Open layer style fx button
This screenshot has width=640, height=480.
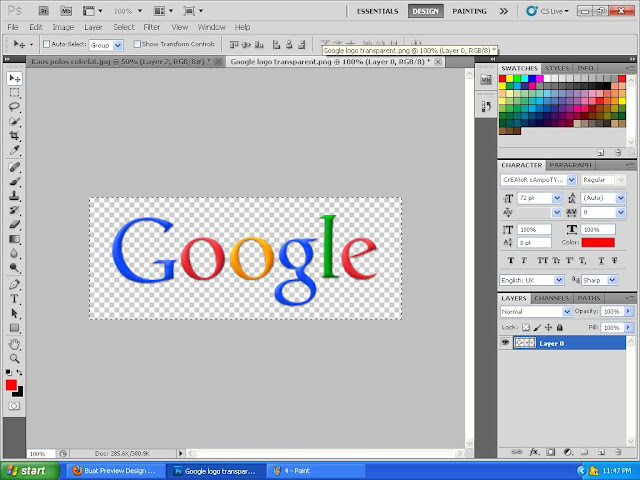pos(534,452)
